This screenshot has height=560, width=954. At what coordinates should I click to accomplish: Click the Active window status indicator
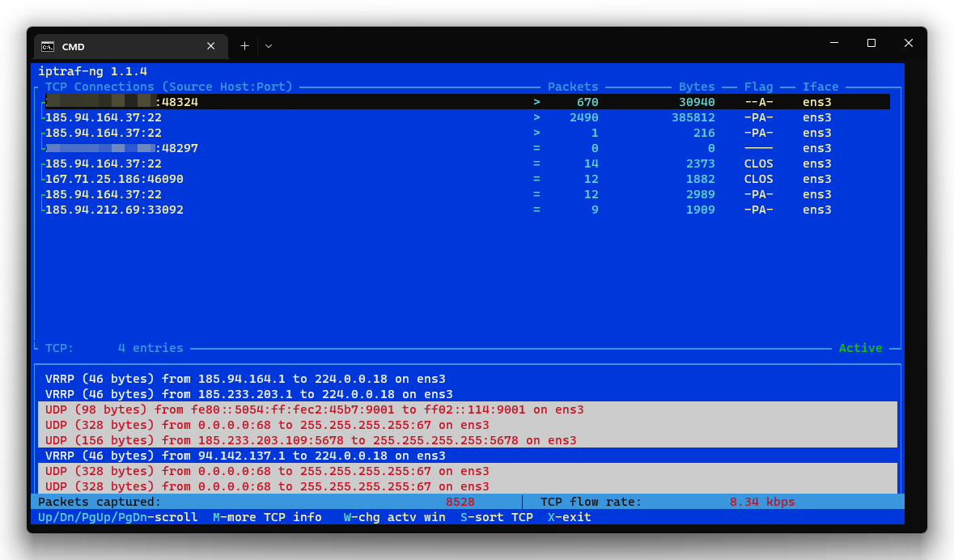pos(860,348)
